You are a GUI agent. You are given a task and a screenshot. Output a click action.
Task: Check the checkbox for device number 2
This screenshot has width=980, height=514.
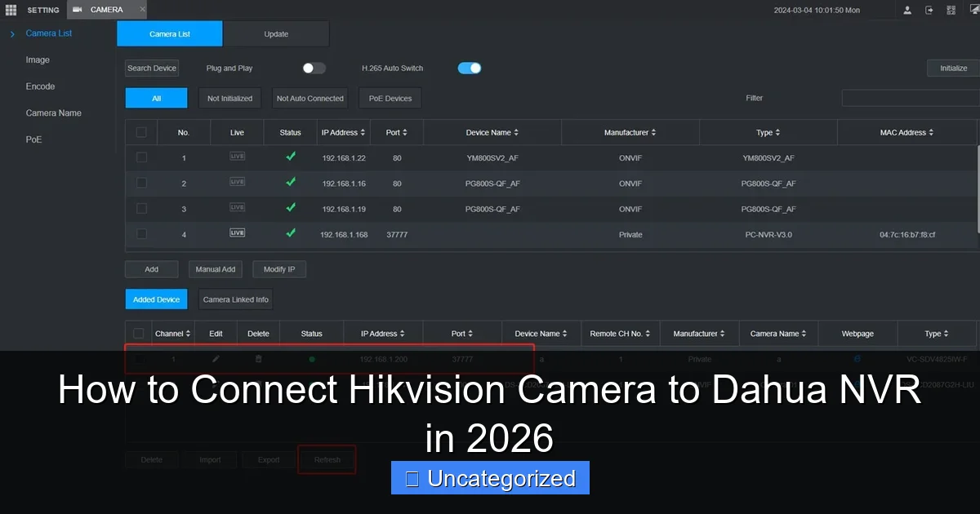click(141, 183)
